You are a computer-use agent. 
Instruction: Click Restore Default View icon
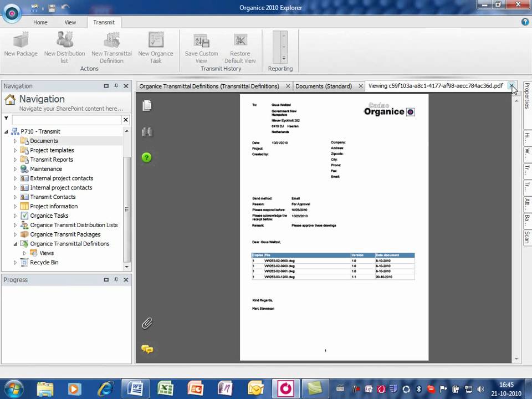pyautogui.click(x=240, y=40)
